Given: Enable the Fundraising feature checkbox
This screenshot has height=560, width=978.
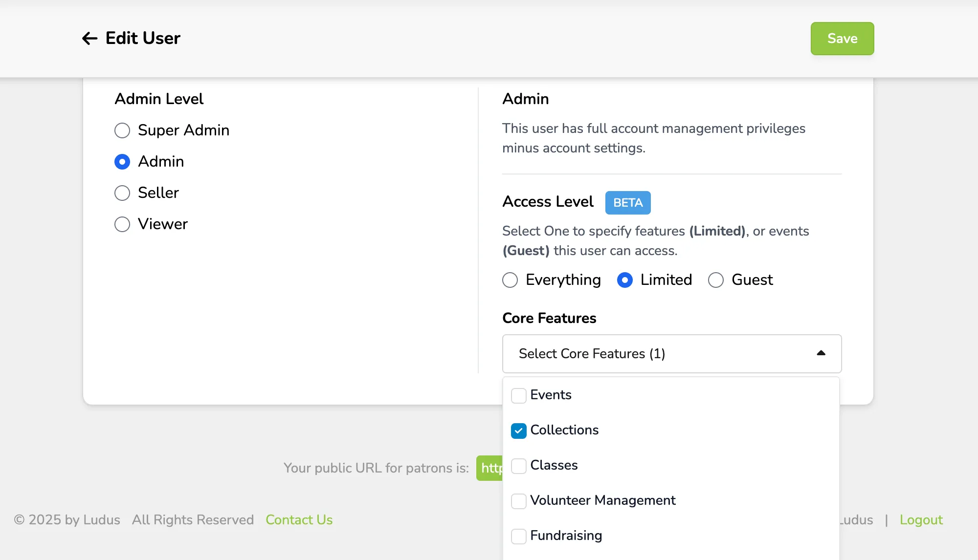Looking at the screenshot, I should (x=519, y=536).
